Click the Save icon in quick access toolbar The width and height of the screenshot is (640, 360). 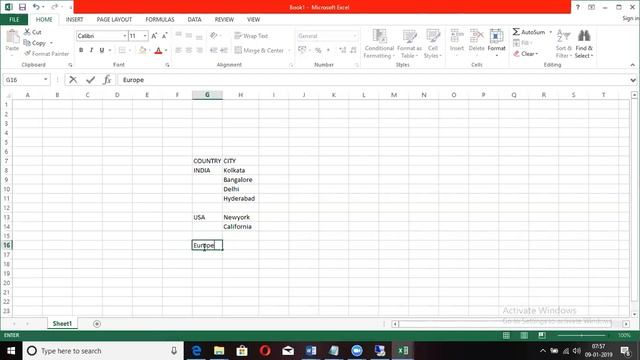[x=22, y=7]
